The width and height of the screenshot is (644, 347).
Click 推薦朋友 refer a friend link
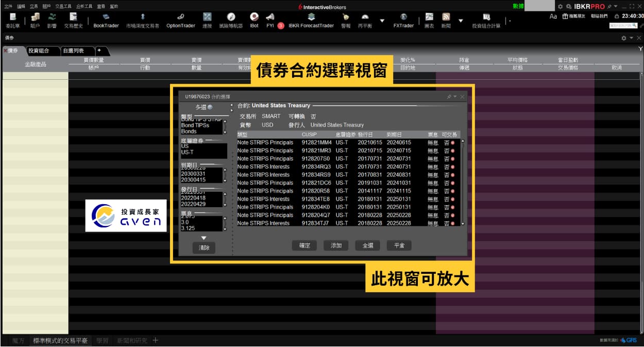(x=573, y=16)
